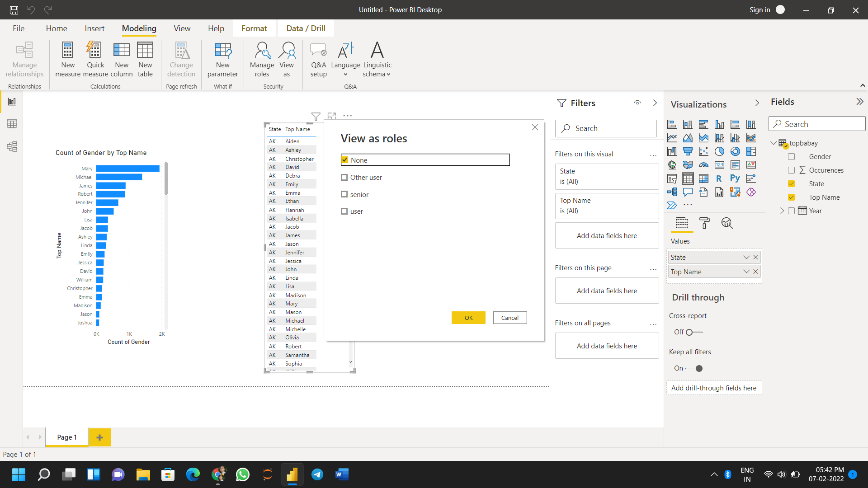This screenshot has height=488, width=868.
Task: Switch to the Modeling ribbon tab
Action: pyautogui.click(x=138, y=28)
